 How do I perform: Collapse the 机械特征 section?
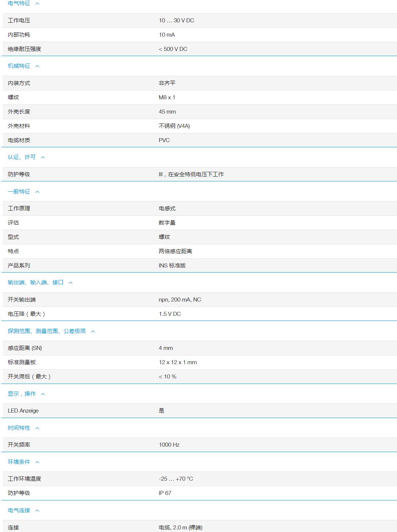(x=36, y=66)
